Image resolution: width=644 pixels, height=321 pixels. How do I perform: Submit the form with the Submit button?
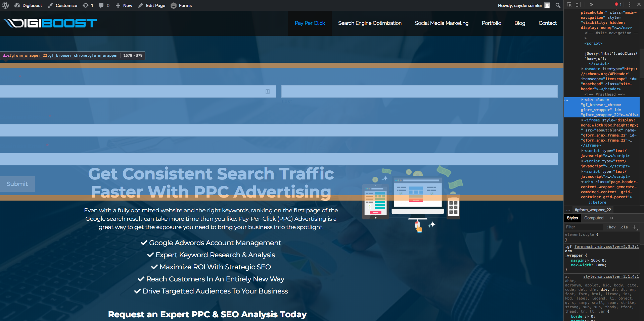(x=17, y=184)
